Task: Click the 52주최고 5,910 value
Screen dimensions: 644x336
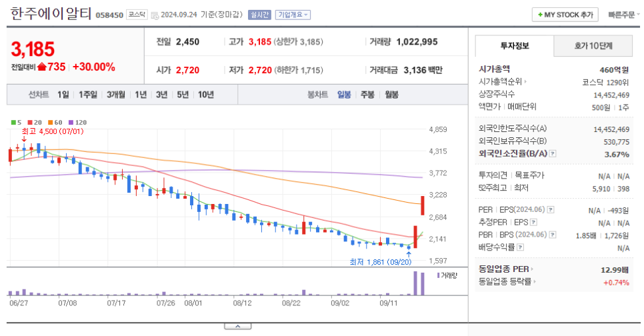Action: [601, 189]
